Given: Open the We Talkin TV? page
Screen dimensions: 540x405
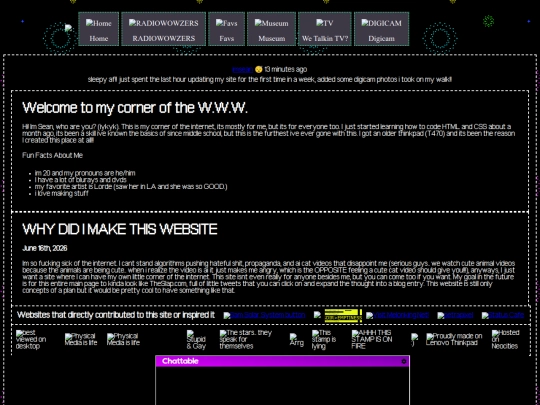Looking at the screenshot, I should (x=325, y=29).
